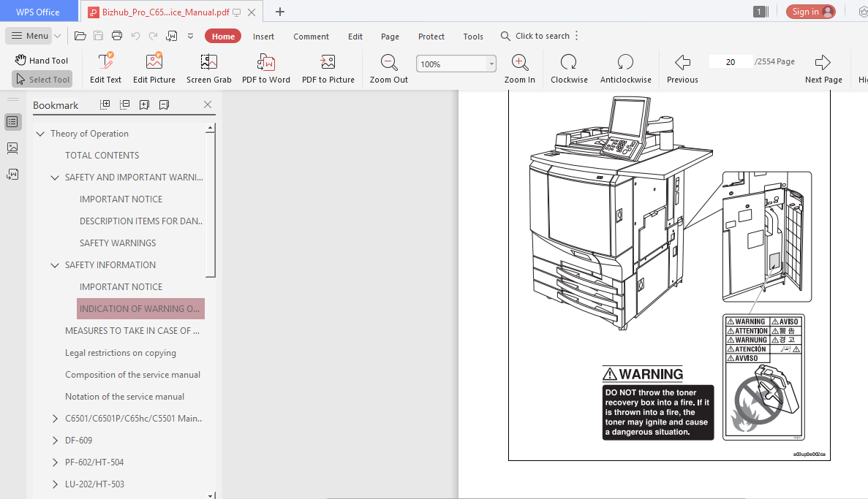
Task: Open the SAFETY WARNINGS bookmark
Action: pyautogui.click(x=117, y=243)
